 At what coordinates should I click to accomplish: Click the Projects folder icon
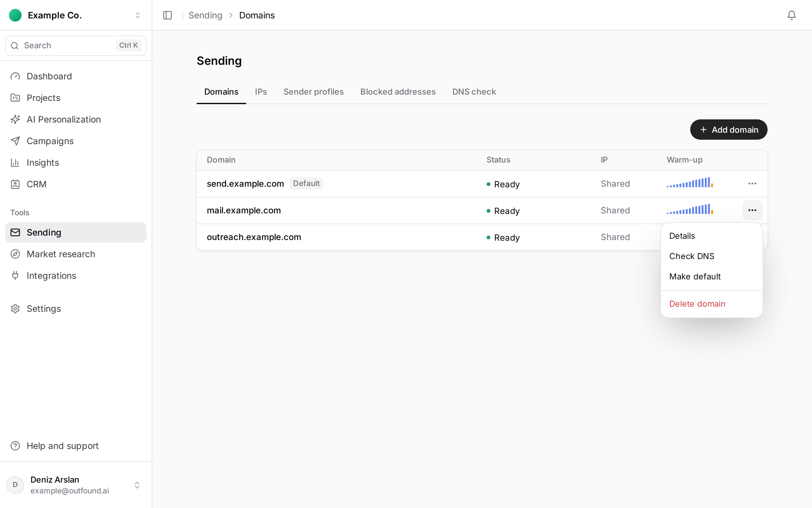(15, 98)
